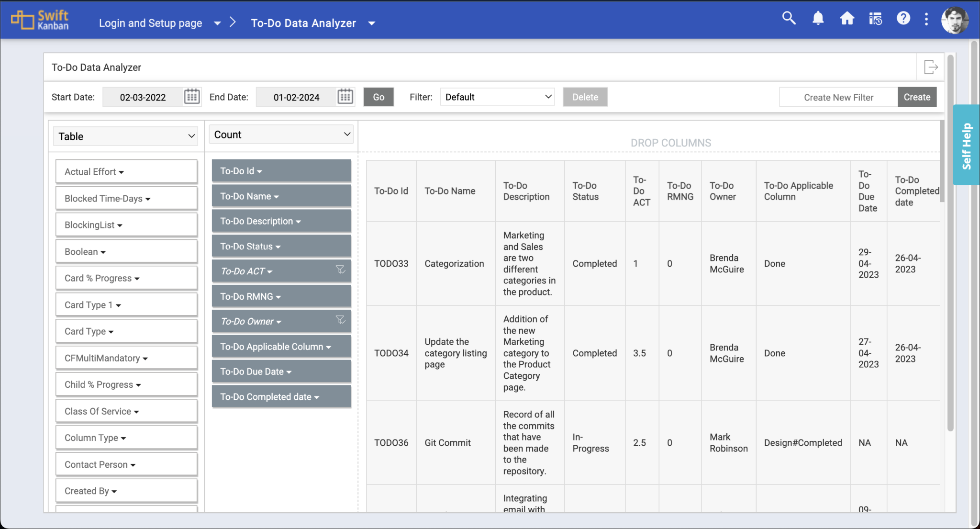Click the SwiftKanban logo

[x=40, y=20]
